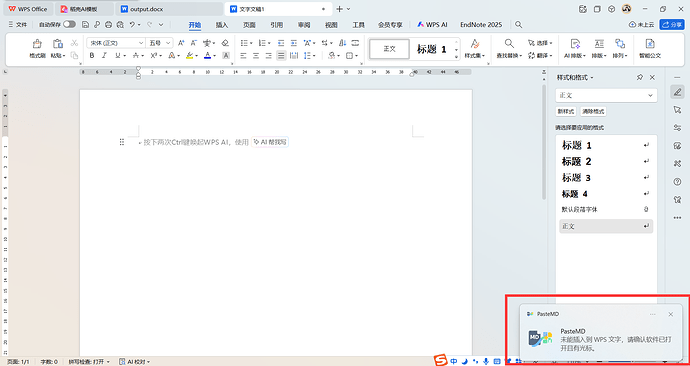
Task: Switch to the 审阅 Review ribbon tab
Action: point(304,25)
